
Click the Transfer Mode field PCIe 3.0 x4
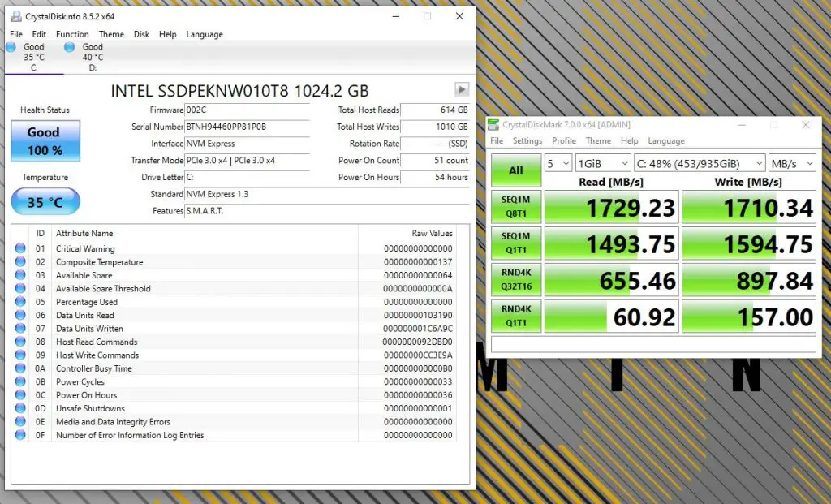click(247, 160)
